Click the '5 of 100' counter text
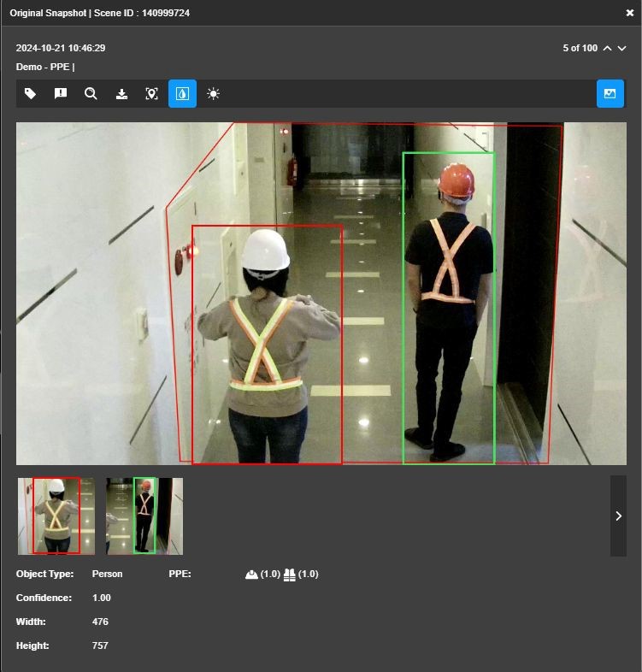The image size is (642, 672). point(580,48)
